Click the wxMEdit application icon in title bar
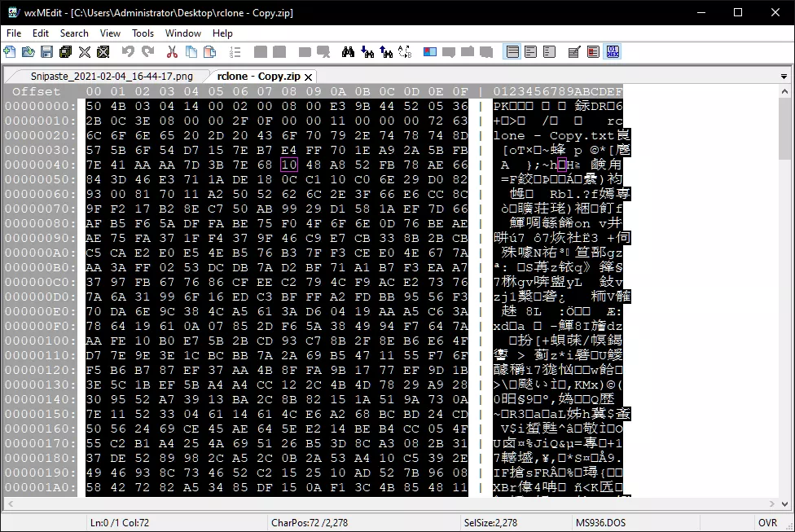This screenshot has height=532, width=795. pyautogui.click(x=13, y=12)
